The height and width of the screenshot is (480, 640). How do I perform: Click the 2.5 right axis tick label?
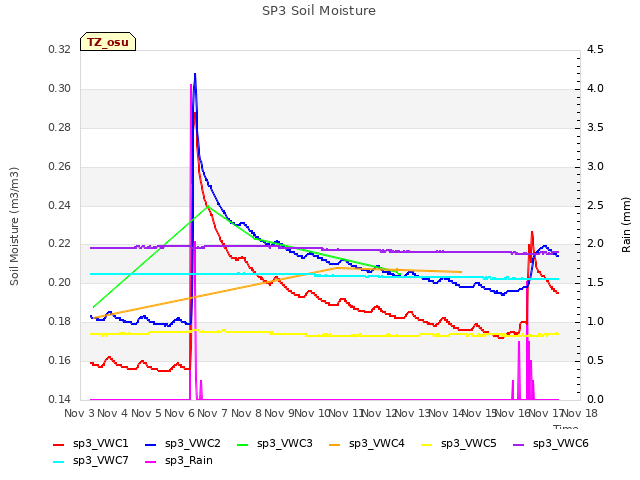595,205
